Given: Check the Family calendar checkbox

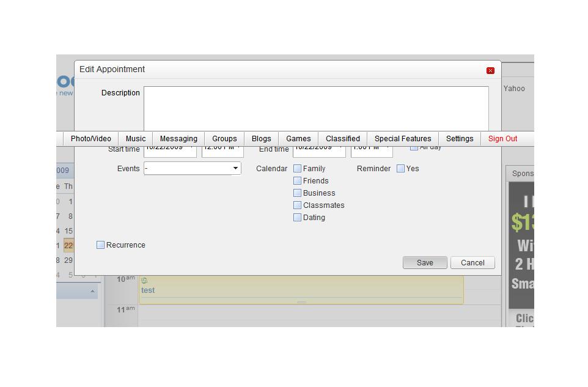Looking at the screenshot, I should click(297, 168).
